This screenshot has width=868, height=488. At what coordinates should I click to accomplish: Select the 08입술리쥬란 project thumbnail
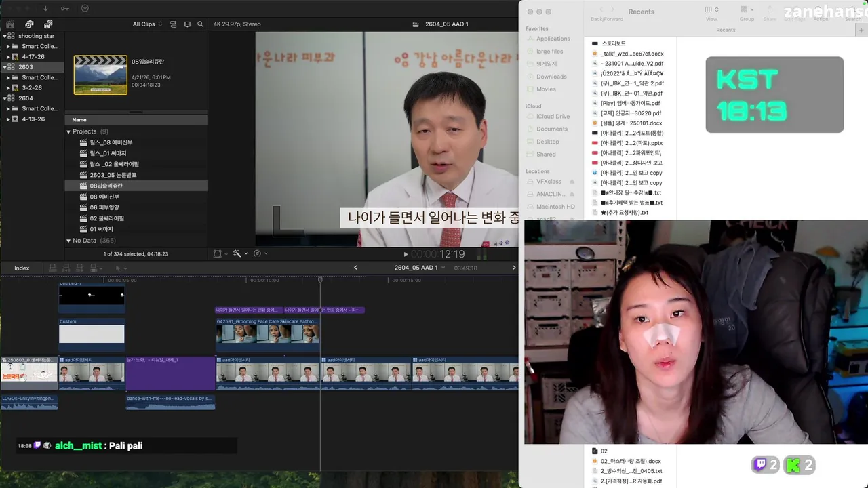point(100,75)
